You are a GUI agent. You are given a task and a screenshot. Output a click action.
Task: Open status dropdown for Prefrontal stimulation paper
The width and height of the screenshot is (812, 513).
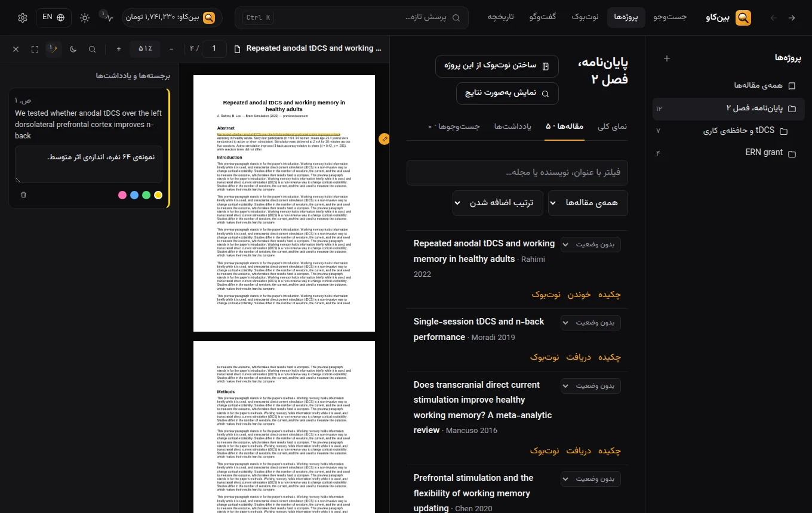(590, 479)
